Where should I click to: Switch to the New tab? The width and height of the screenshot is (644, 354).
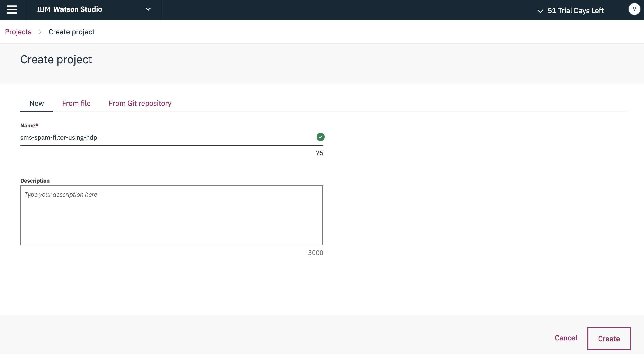[x=36, y=103]
